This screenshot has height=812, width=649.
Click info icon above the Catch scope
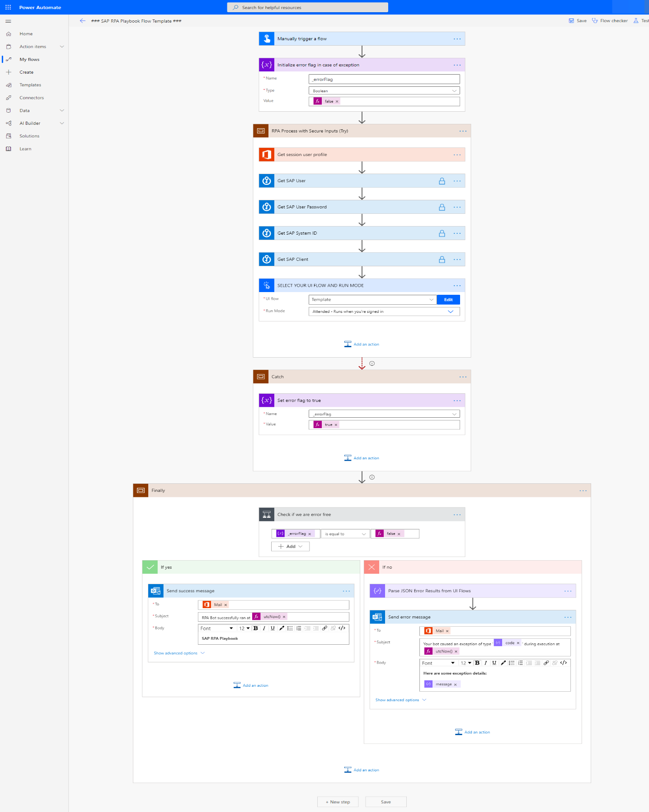point(372,364)
